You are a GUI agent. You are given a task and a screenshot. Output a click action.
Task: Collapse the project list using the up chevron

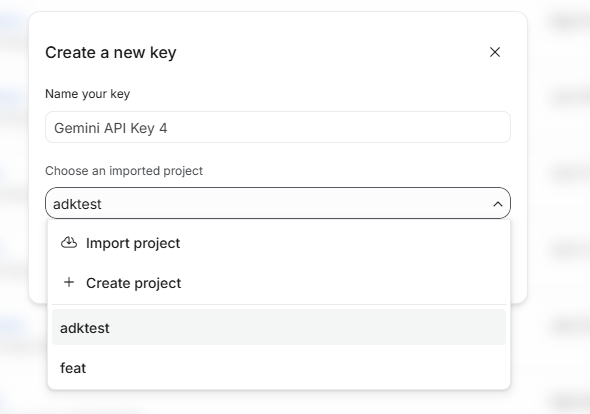[498, 204]
